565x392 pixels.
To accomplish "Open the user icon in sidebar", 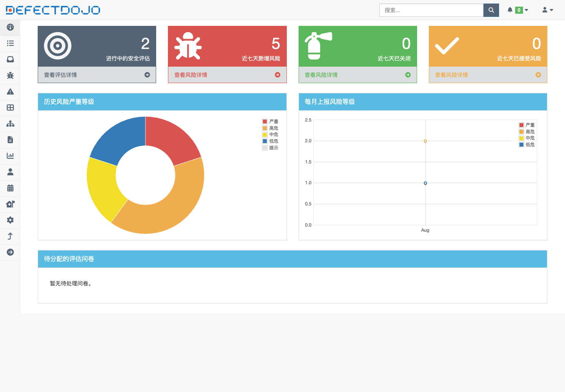I will point(10,172).
